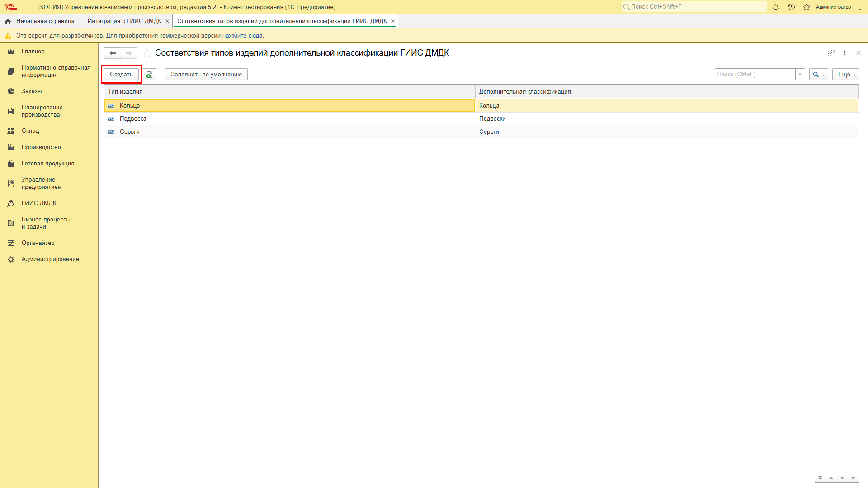Viewport: 868px width, 488px height.
Task: Open history clock icon
Action: coord(791,7)
